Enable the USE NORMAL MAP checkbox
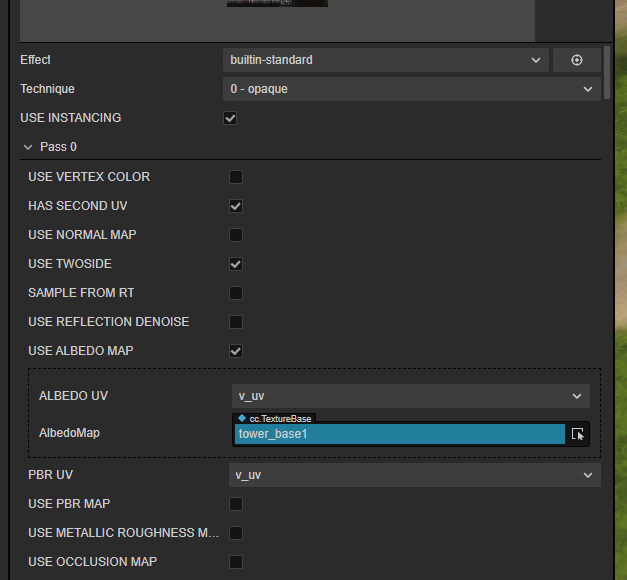This screenshot has width=627, height=580. click(236, 235)
